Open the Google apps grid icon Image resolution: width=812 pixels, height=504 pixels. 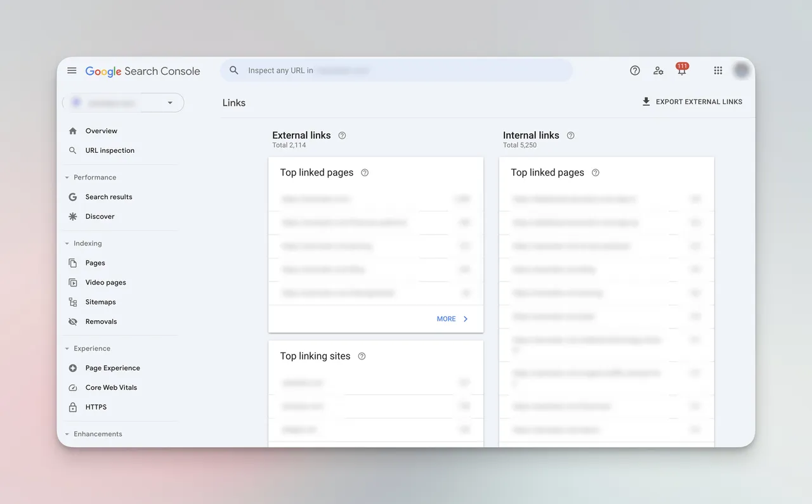pyautogui.click(x=718, y=70)
